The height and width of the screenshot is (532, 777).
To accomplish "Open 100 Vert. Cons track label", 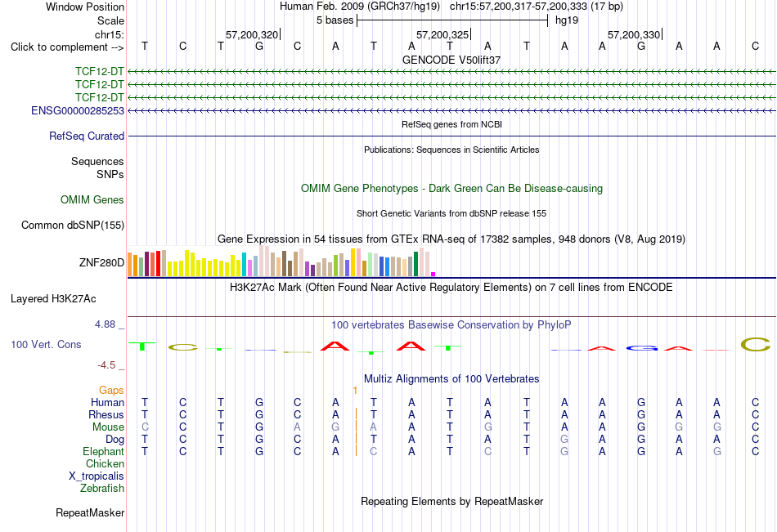I will 46,344.
